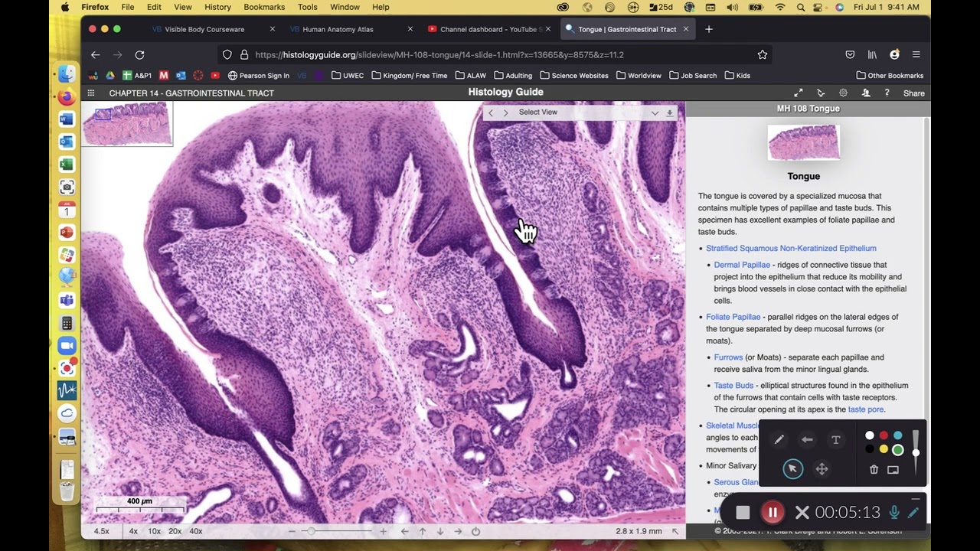This screenshot has width=980, height=551.
Task: Pick the green annotation color
Action: pos(898,450)
